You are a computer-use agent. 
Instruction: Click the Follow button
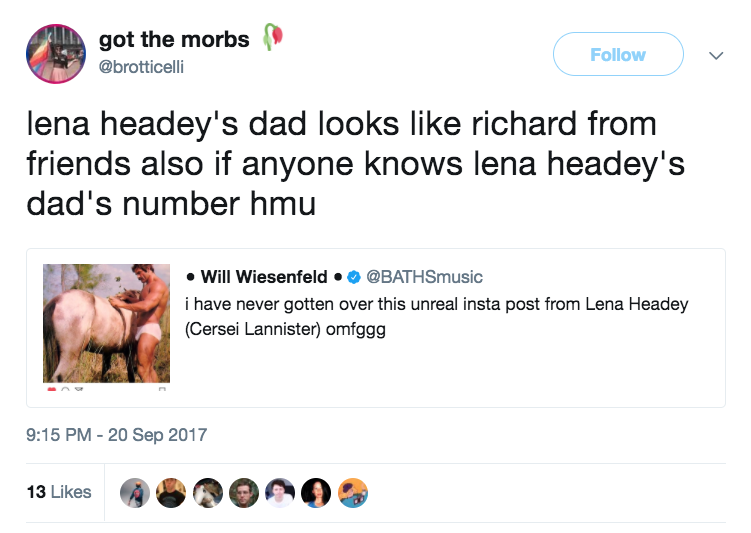[617, 55]
